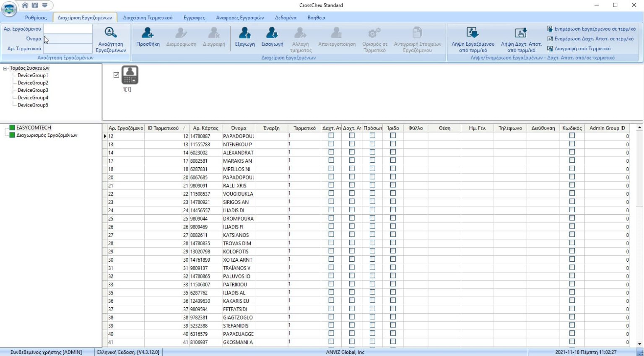This screenshot has width=644, height=356.
Task: Click the Αναζήτηση Εργαζομένων search icon
Action: click(111, 33)
